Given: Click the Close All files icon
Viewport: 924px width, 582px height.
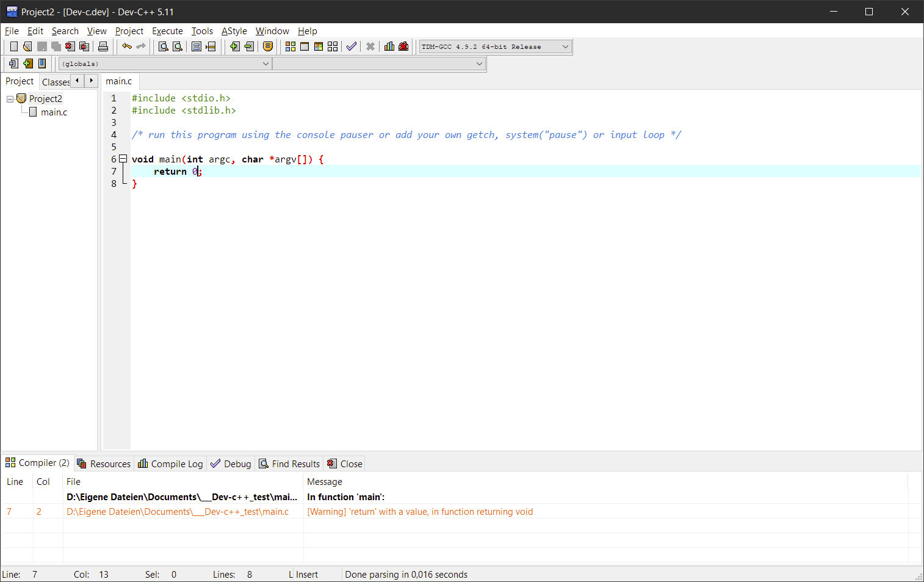Looking at the screenshot, I should [84, 46].
